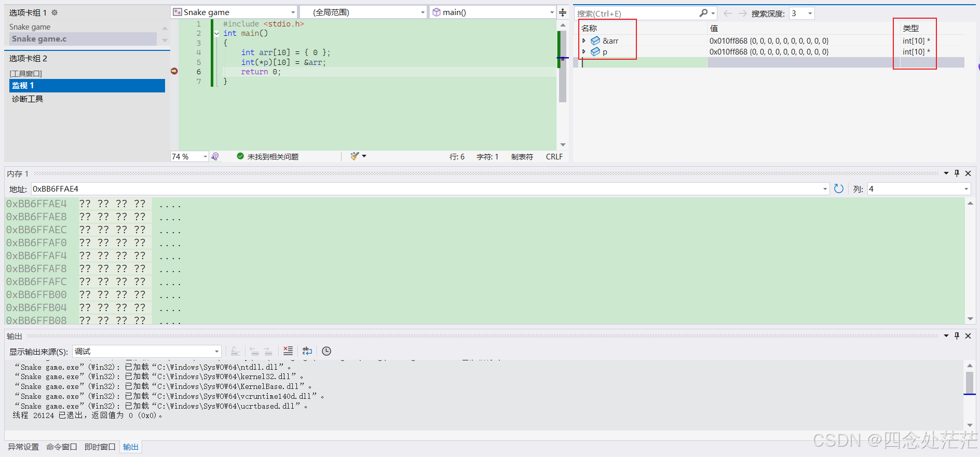The height and width of the screenshot is (457, 980).
Task: Open the search depth dropdown showing 3
Action: [x=810, y=14]
